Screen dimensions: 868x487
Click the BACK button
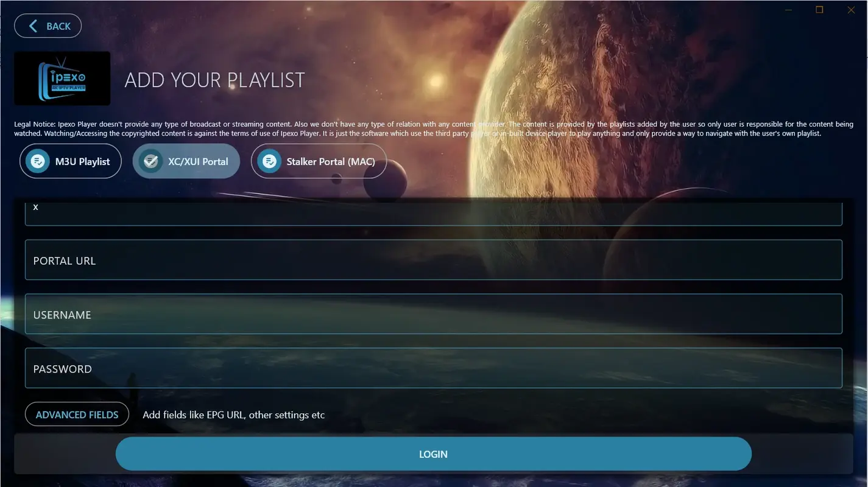pos(48,26)
